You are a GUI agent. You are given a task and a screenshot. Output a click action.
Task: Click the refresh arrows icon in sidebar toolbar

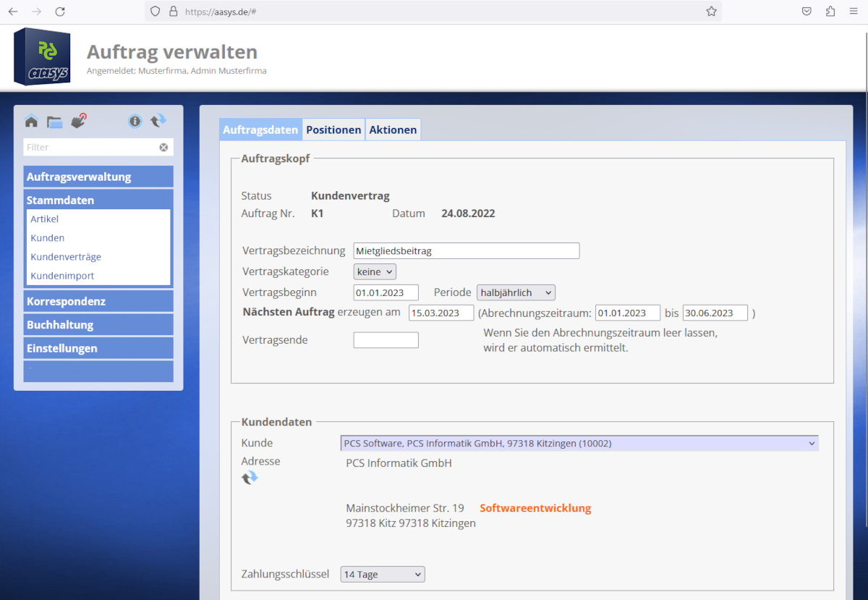tap(158, 121)
